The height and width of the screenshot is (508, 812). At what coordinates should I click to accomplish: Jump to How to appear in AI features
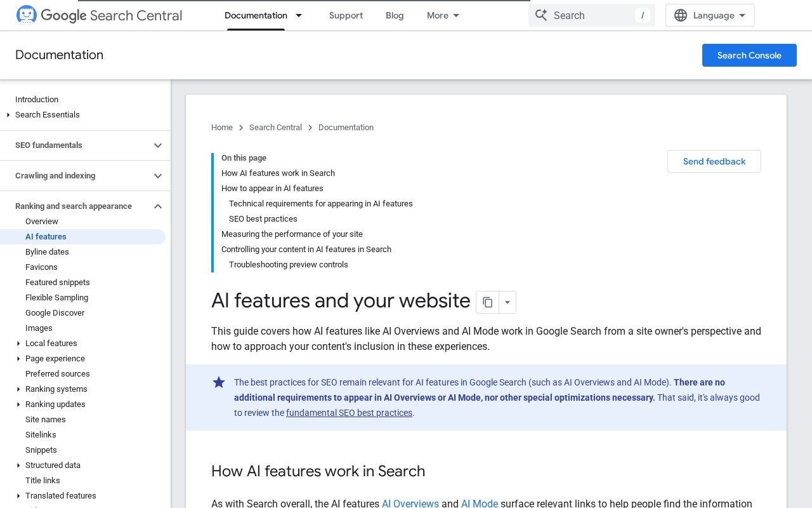272,189
